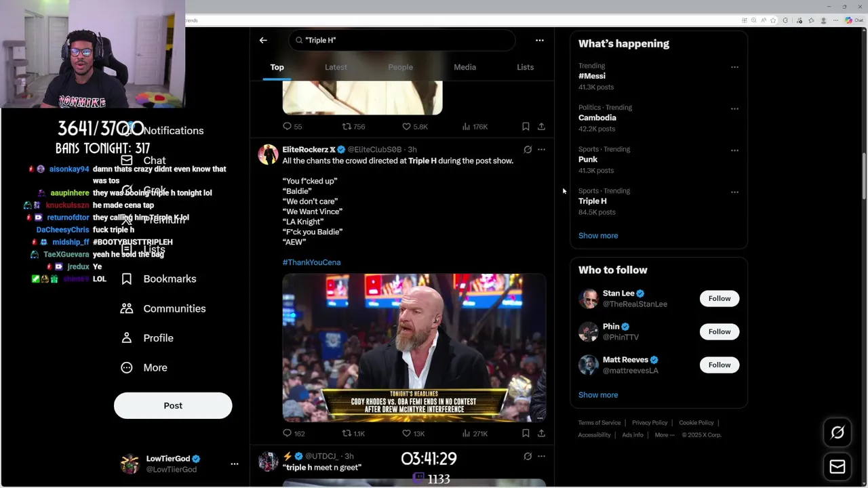Open more options for Triple H trend

click(x=734, y=192)
